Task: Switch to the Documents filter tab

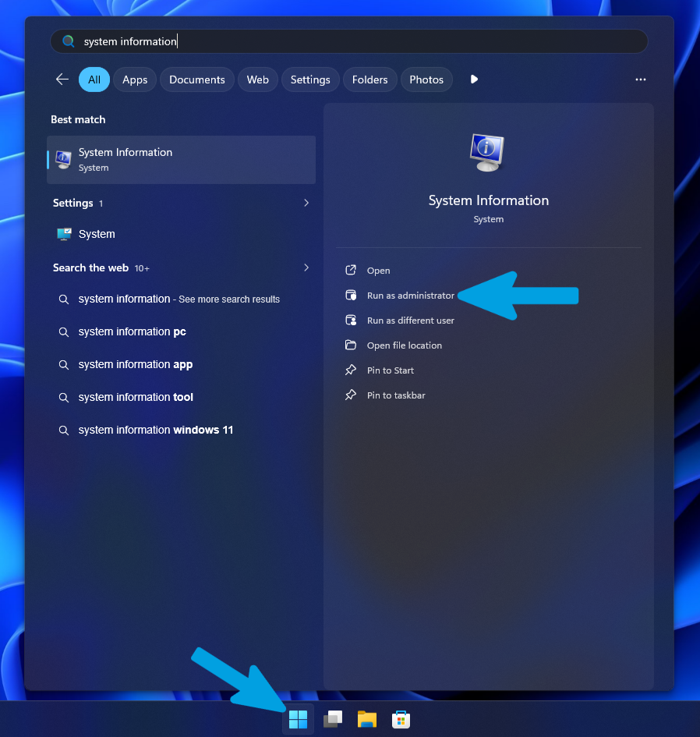Action: point(197,80)
